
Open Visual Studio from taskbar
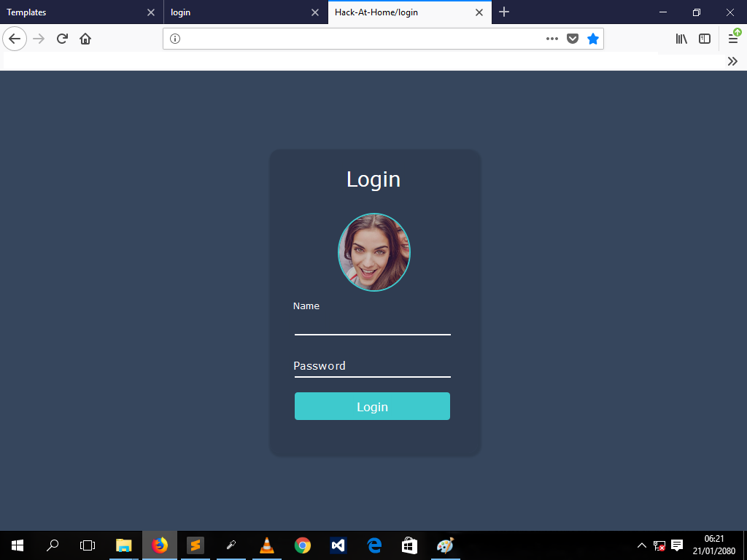(338, 545)
